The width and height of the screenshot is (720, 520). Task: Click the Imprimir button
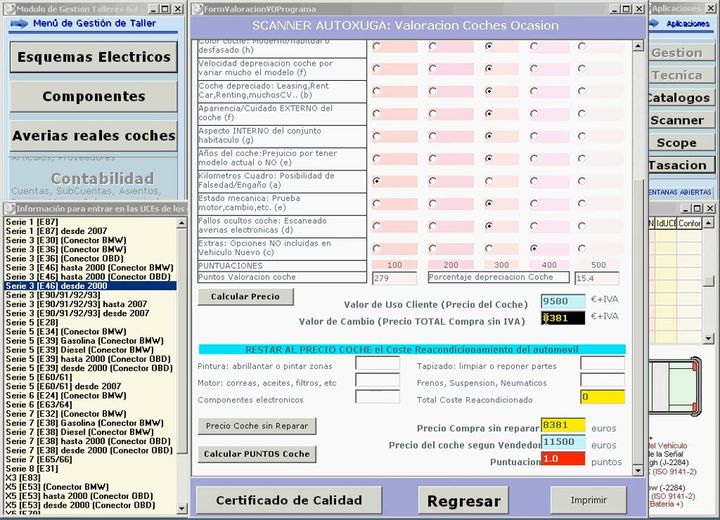pyautogui.click(x=589, y=500)
